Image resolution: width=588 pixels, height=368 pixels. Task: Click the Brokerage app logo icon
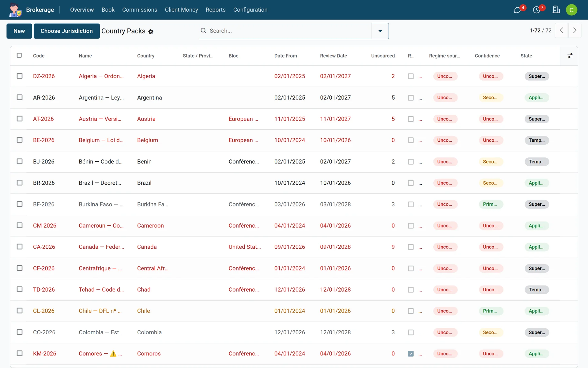[15, 10]
